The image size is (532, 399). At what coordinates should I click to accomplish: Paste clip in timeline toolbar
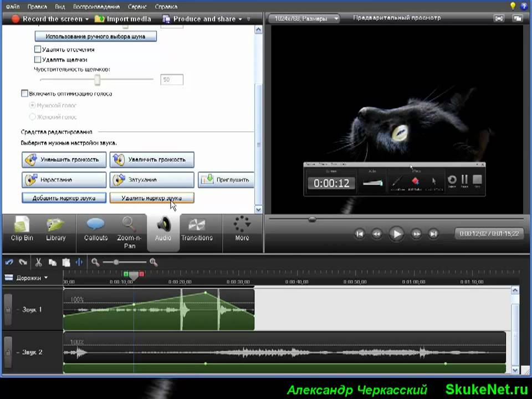66,262
